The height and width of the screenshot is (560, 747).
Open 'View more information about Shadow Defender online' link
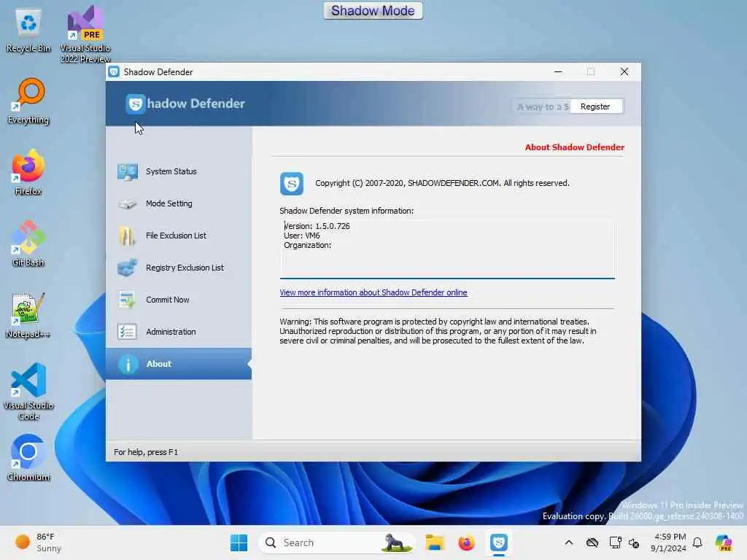[x=373, y=292]
